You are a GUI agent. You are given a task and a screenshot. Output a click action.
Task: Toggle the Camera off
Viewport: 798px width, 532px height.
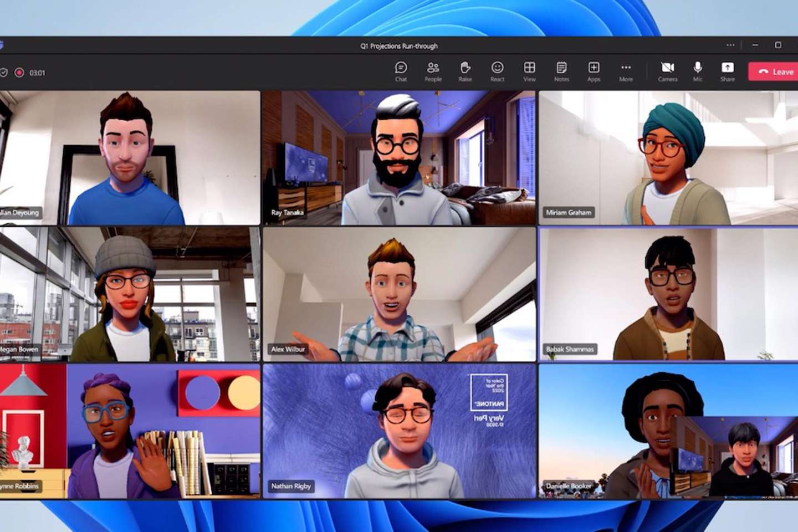(x=667, y=71)
